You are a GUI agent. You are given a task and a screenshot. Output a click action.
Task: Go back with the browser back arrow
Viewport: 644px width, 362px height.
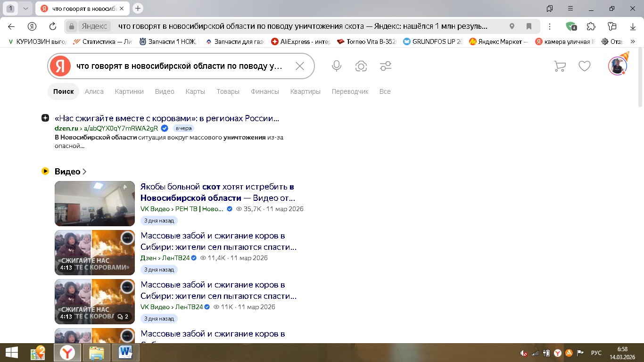coord(11,26)
